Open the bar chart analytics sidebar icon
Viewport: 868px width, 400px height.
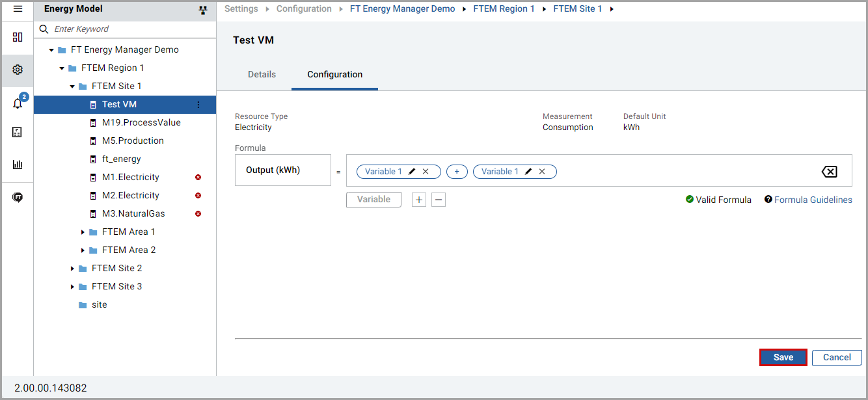(x=18, y=165)
